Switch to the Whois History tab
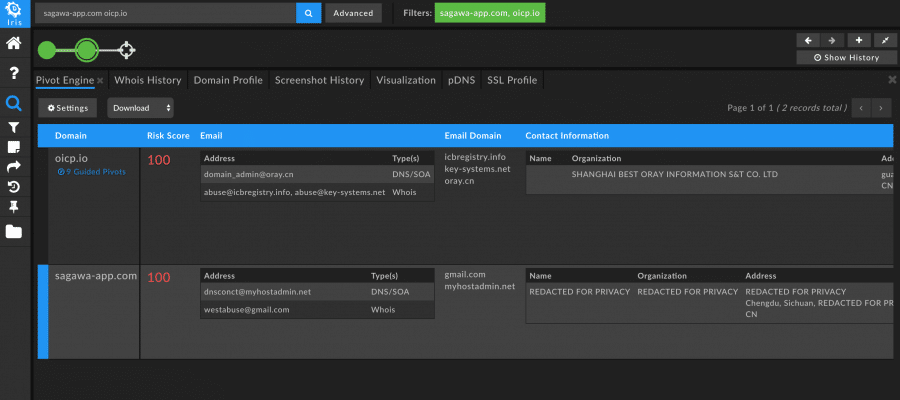 (148, 80)
